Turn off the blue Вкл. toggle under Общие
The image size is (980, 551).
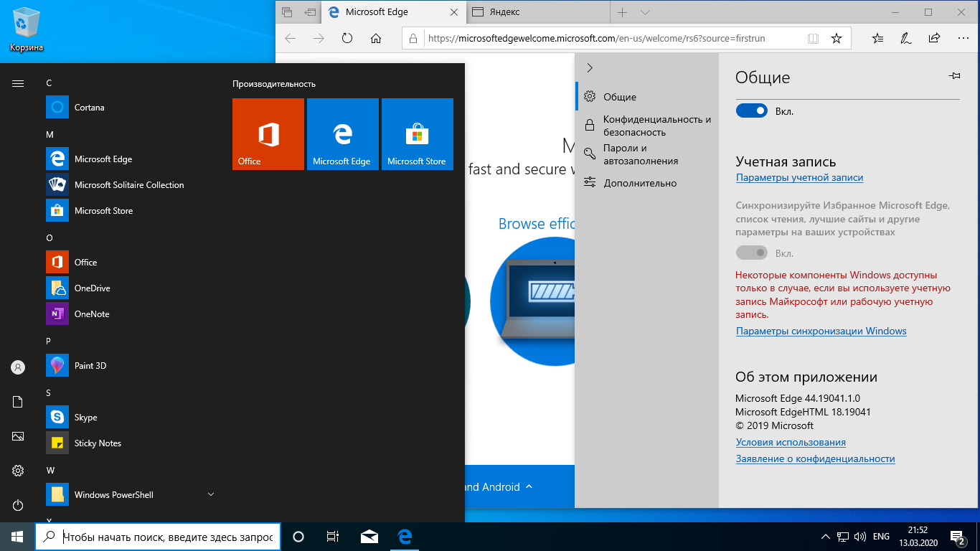point(751,111)
